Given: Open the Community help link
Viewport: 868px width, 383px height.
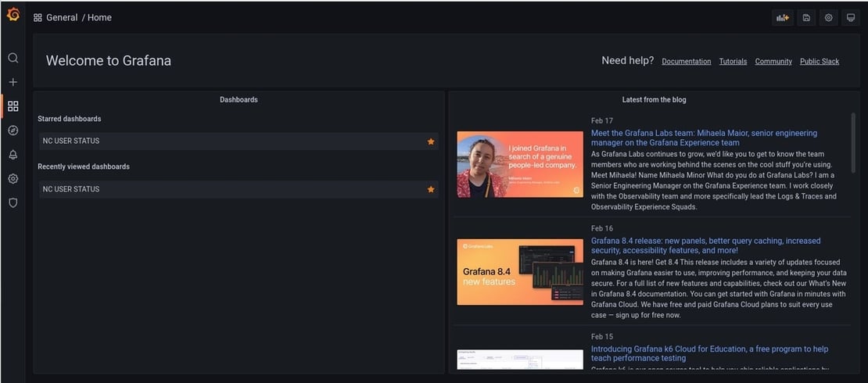Looking at the screenshot, I should pyautogui.click(x=773, y=62).
